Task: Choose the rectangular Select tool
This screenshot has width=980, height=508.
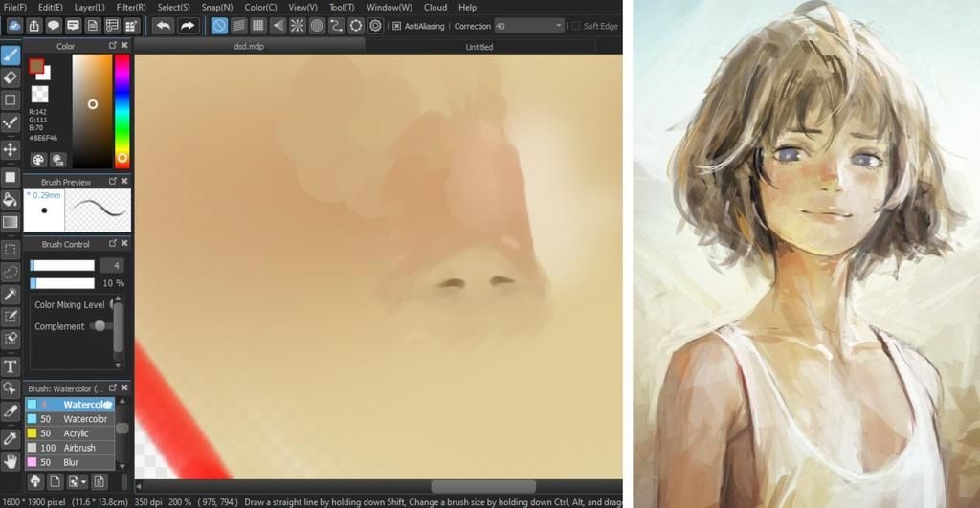Action: pyautogui.click(x=10, y=250)
